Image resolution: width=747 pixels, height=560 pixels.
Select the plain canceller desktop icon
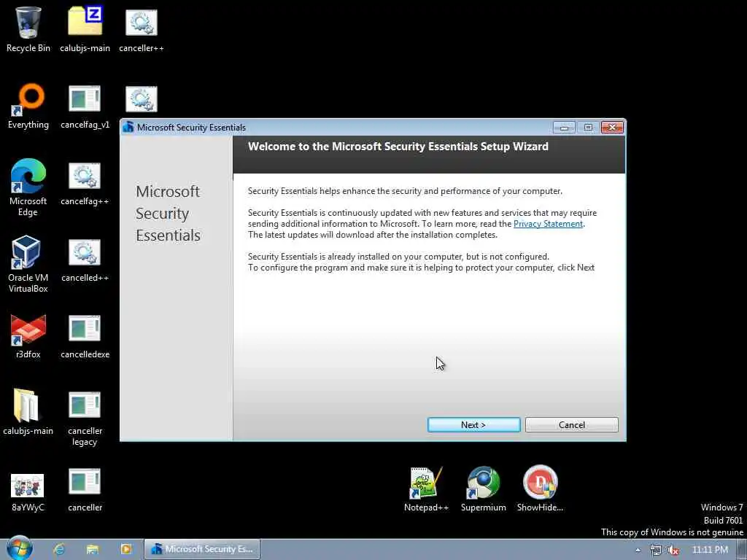(x=85, y=489)
